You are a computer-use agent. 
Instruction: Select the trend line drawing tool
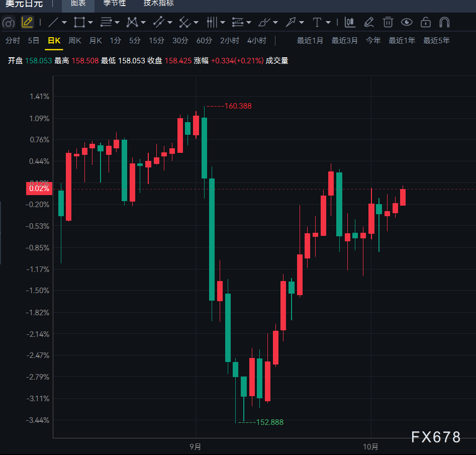pos(53,22)
